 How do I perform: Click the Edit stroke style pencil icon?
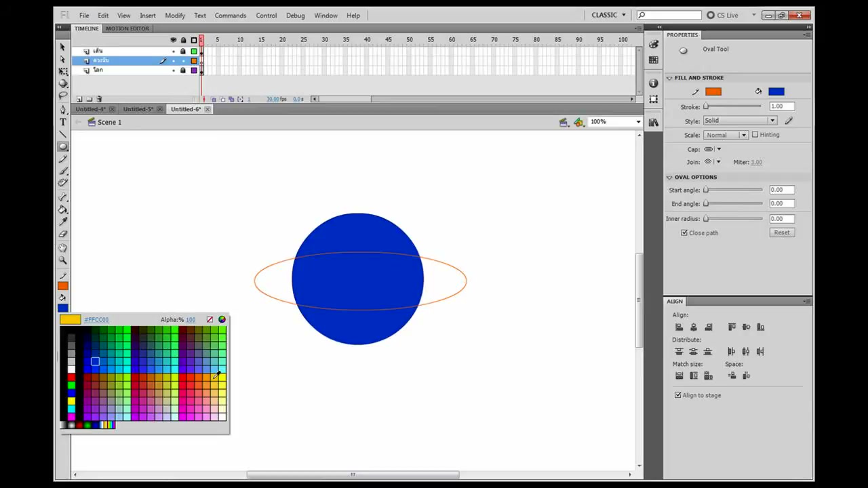coord(789,121)
